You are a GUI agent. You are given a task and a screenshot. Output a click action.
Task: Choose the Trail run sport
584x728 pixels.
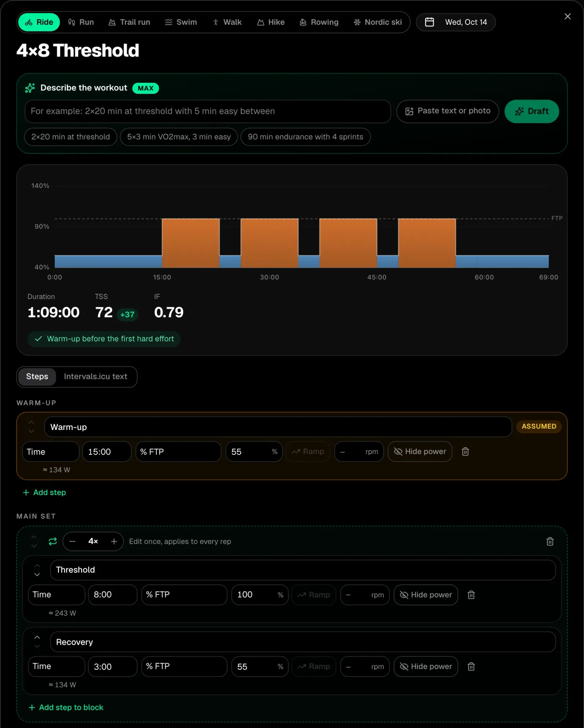130,22
